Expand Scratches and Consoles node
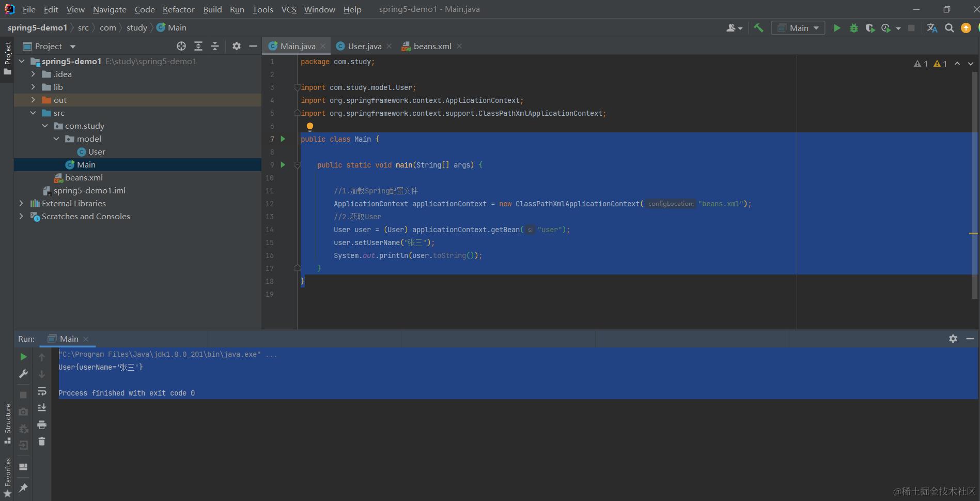 click(x=21, y=216)
